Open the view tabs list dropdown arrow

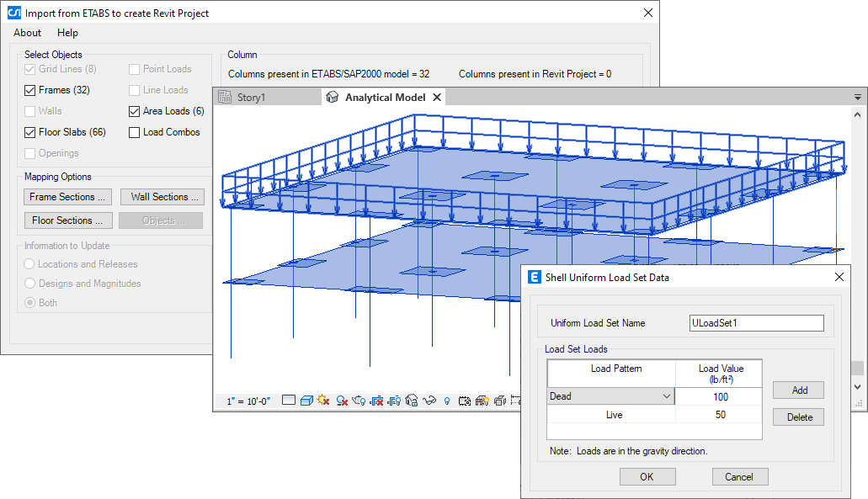858,98
